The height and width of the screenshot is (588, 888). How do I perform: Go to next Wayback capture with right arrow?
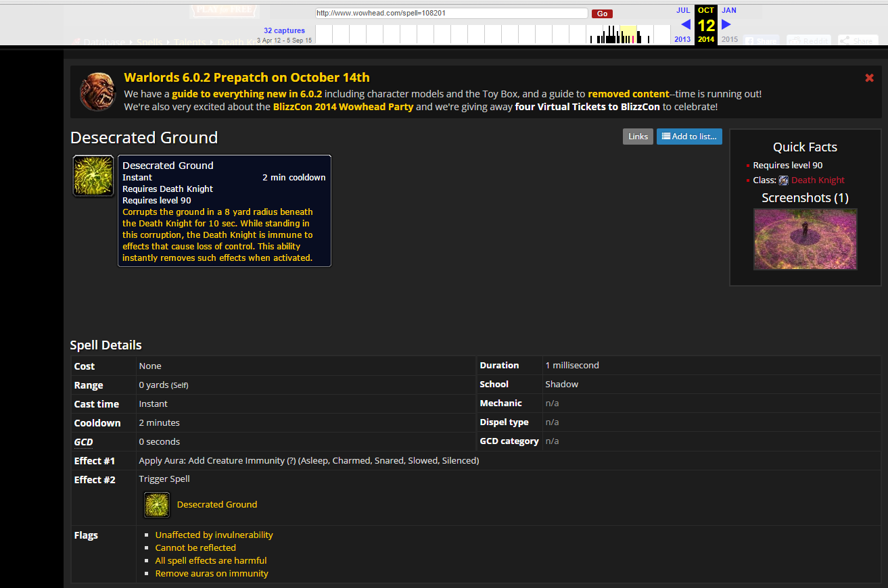[726, 24]
